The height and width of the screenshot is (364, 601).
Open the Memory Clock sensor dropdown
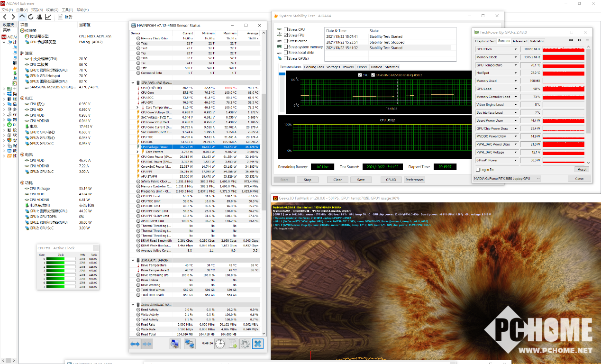[516, 57]
